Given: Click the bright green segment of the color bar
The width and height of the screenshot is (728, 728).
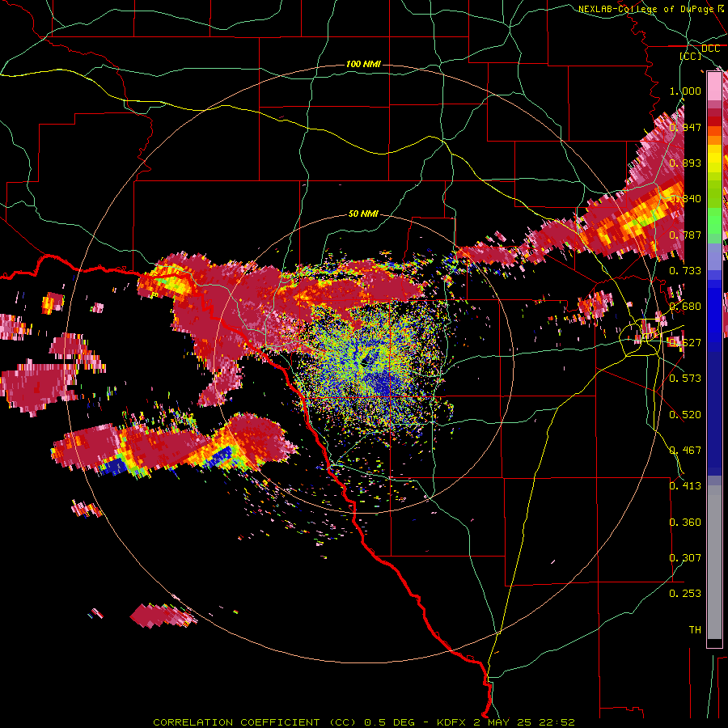Looking at the screenshot, I should 714,221.
